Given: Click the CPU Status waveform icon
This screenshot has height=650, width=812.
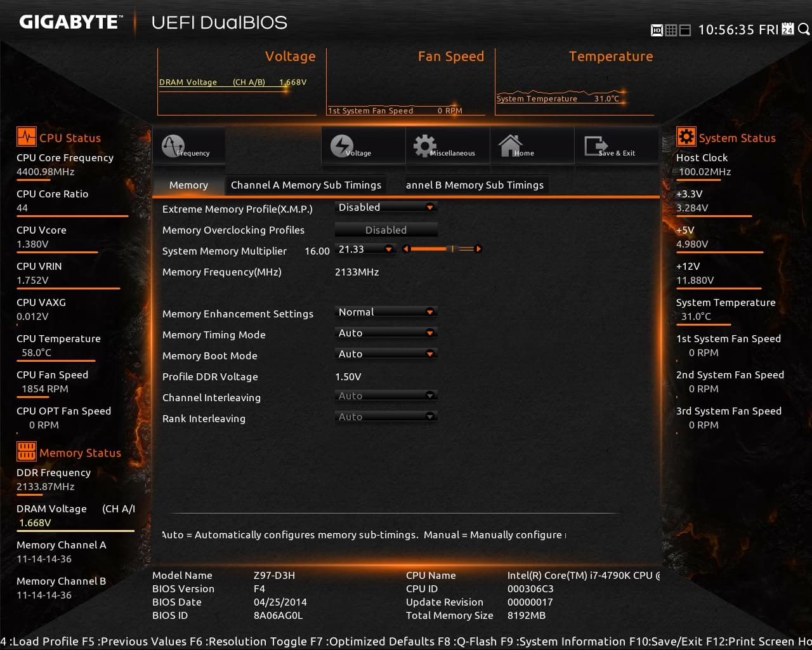Looking at the screenshot, I should pos(27,137).
